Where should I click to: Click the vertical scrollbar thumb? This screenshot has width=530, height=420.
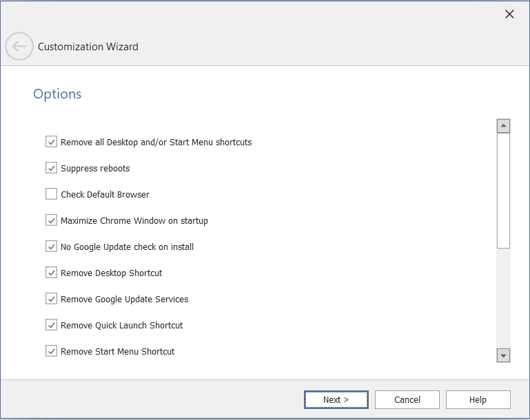(503, 190)
